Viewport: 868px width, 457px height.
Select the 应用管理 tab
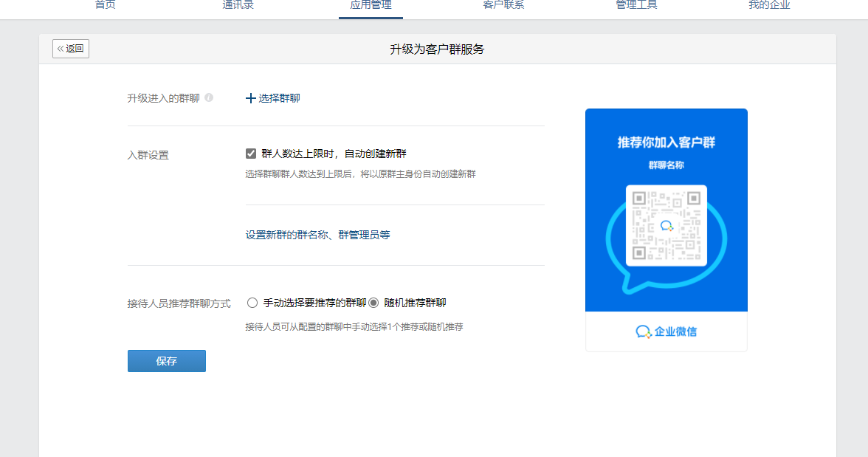[371, 5]
